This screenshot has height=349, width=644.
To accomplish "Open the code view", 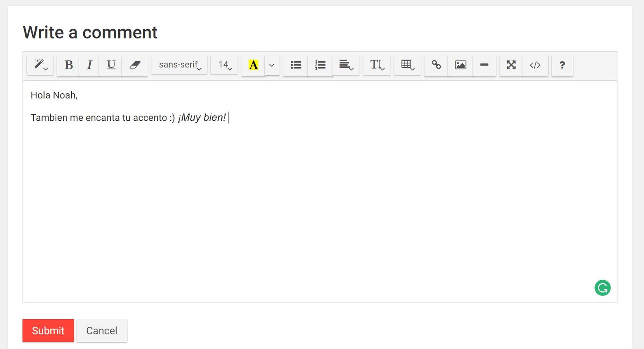I will (535, 65).
